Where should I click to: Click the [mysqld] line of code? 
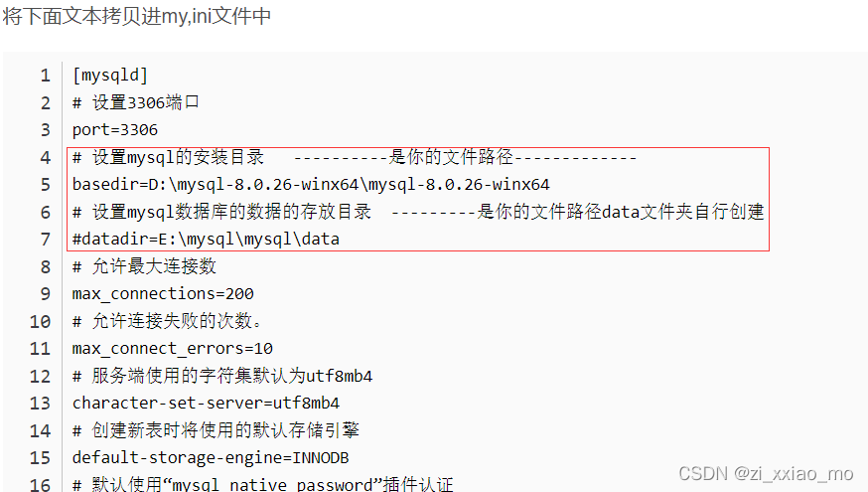[110, 76]
